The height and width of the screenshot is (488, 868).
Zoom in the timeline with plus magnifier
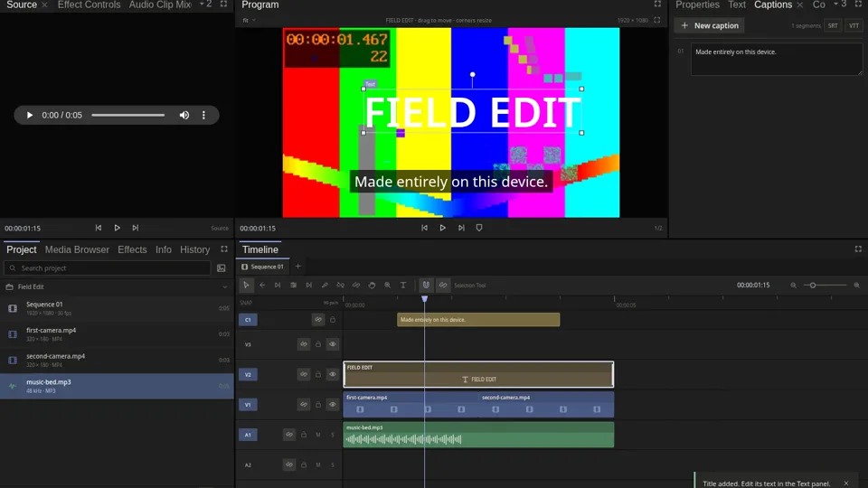click(856, 285)
